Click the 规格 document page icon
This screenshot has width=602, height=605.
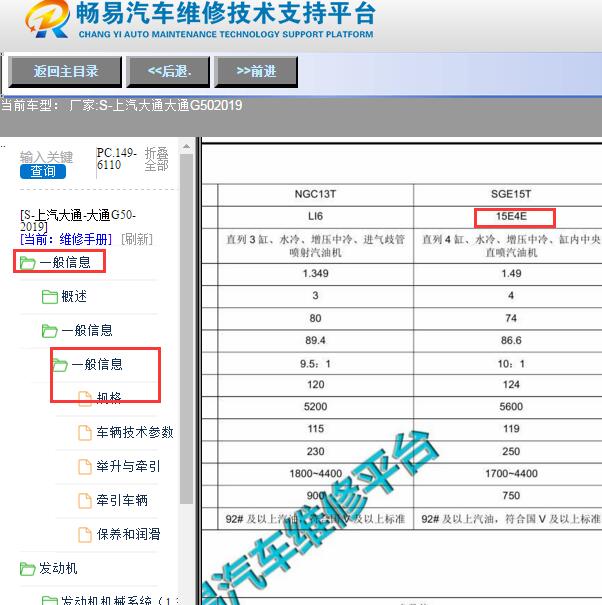[x=85, y=399]
